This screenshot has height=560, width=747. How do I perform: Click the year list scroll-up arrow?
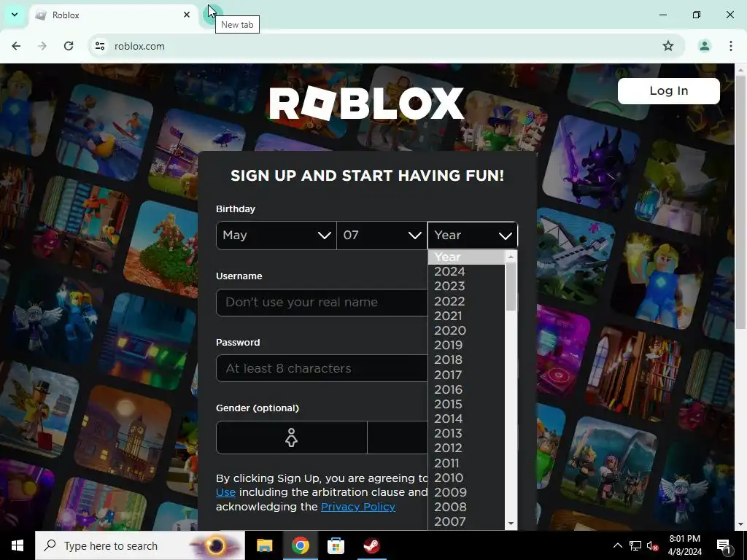pos(511,257)
